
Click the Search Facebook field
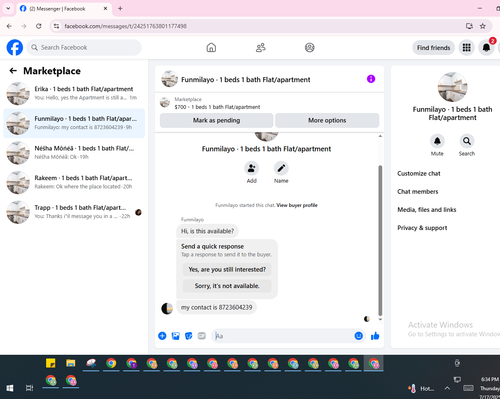coord(84,47)
